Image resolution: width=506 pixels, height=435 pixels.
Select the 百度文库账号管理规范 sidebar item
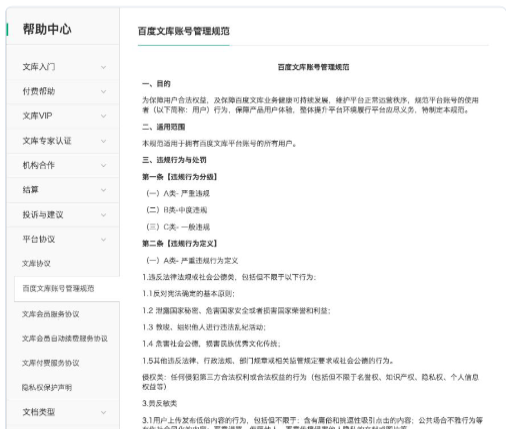(67, 289)
